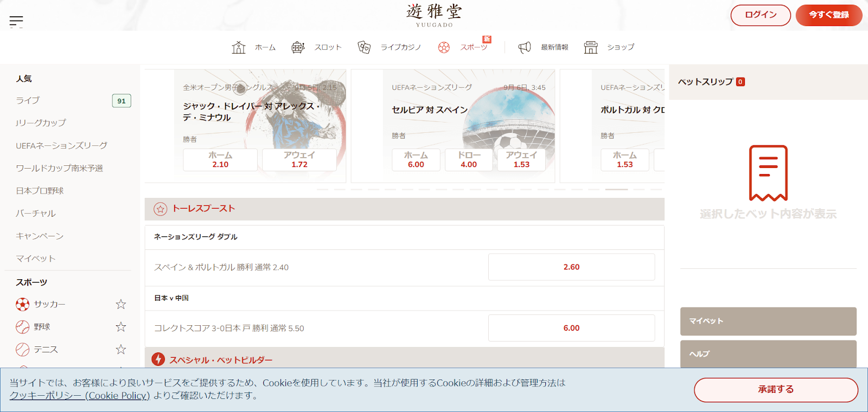The image size is (868, 412).
Task: Open the ジャック・ドレイパー match card title
Action: pyautogui.click(x=251, y=112)
